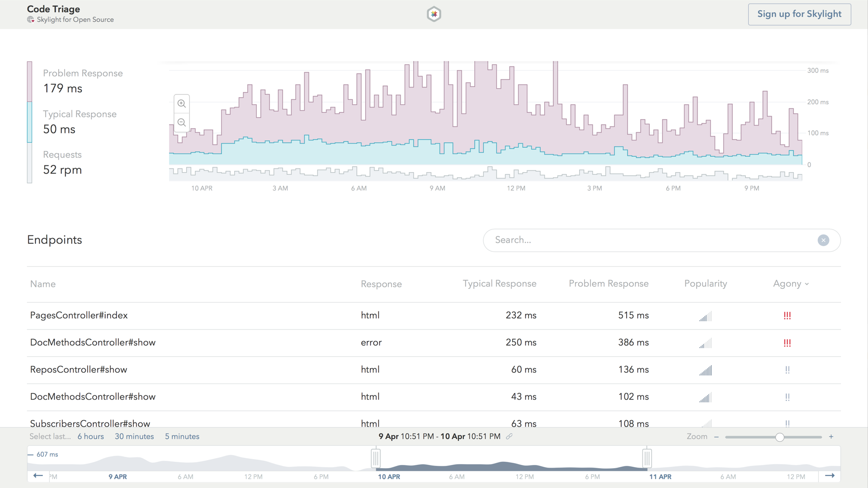The image size is (868, 488).
Task: Click the forward arrow on the bottom timeline
Action: click(831, 476)
